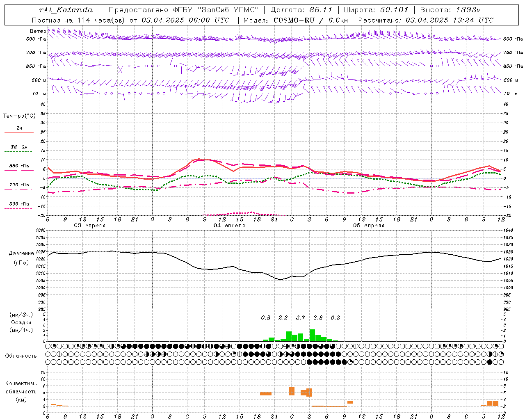This screenshot has width=525, height=420.
Task: Select the Широта: 50.101 latitude value
Action: point(376,10)
